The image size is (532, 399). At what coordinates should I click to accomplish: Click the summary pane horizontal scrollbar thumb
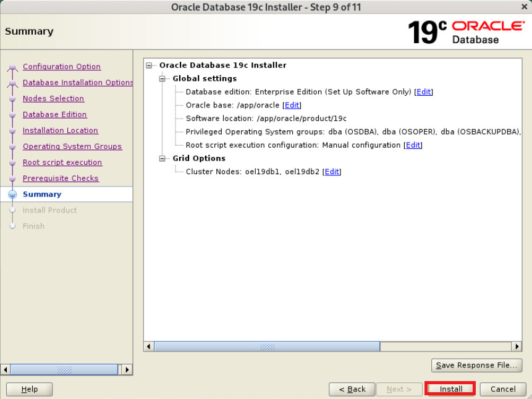pyautogui.click(x=267, y=346)
